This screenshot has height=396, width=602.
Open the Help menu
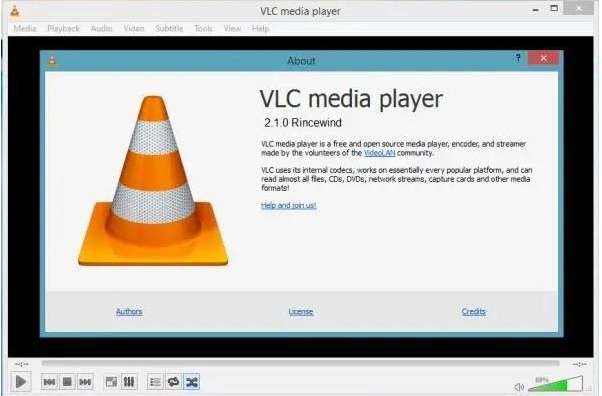pos(260,28)
